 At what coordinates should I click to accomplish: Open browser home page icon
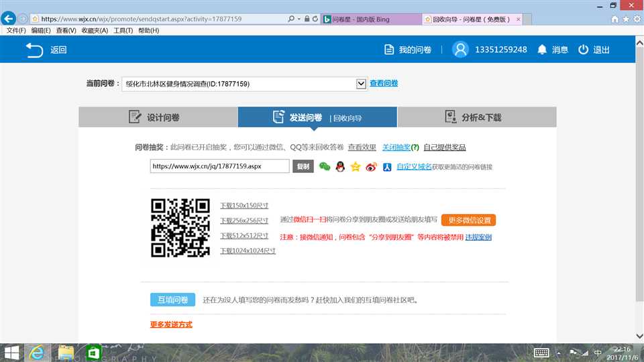(615, 19)
